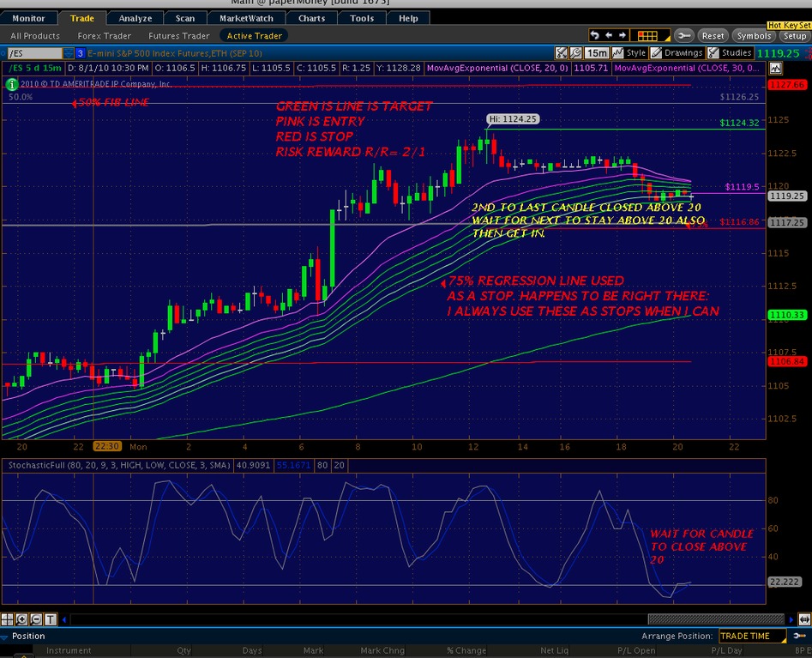Click the 1110.33 green price label
This screenshot has height=658, width=812.
coord(786,315)
